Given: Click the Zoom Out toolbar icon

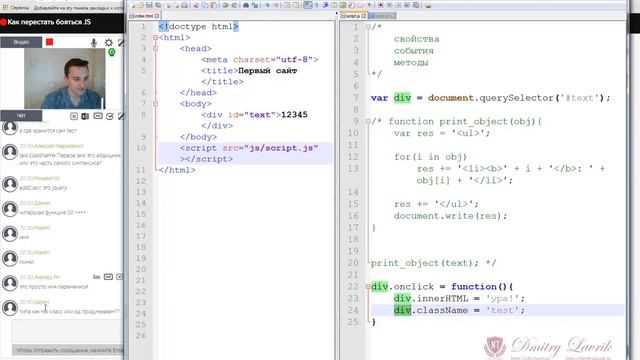Looking at the screenshot, I should pos(276,5).
